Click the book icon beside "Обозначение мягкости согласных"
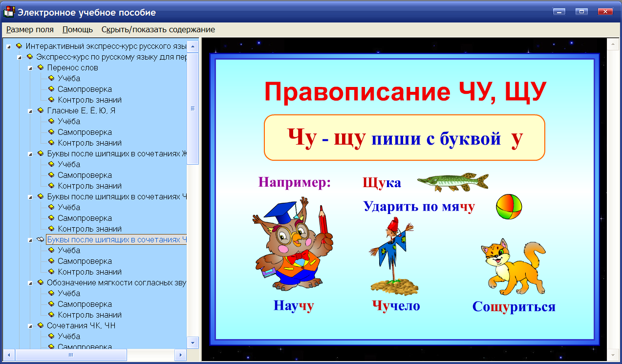622x364 pixels. point(41,282)
